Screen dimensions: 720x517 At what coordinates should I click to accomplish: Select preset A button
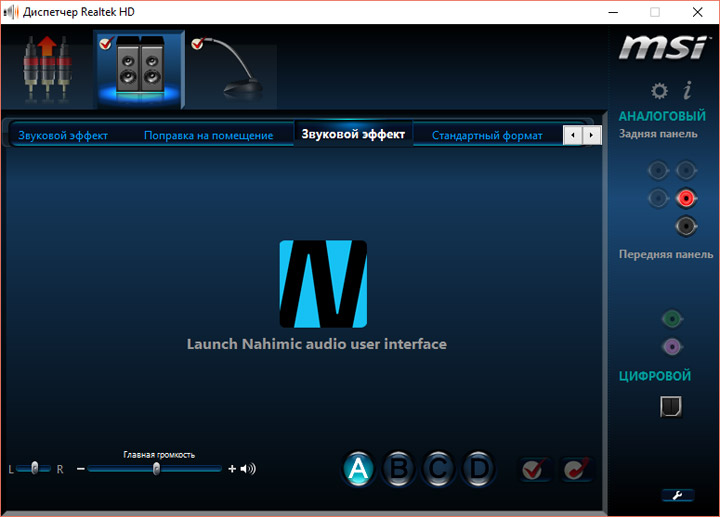[x=358, y=469]
